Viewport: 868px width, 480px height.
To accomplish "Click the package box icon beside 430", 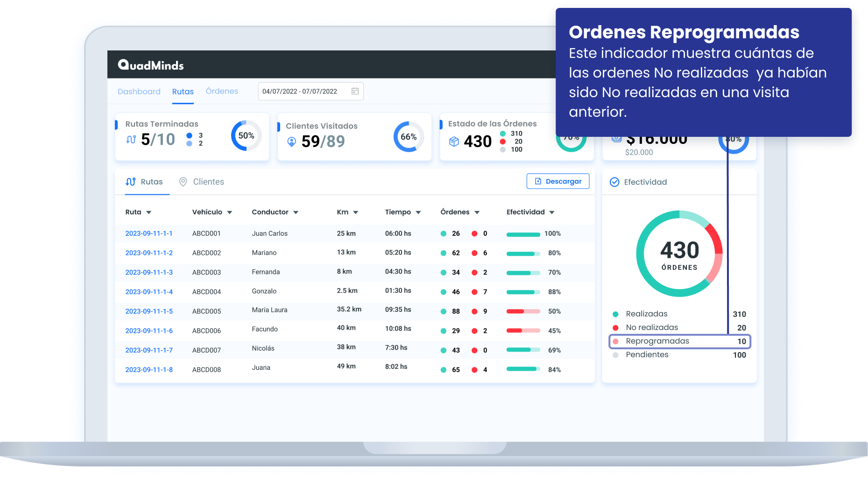I will [454, 141].
